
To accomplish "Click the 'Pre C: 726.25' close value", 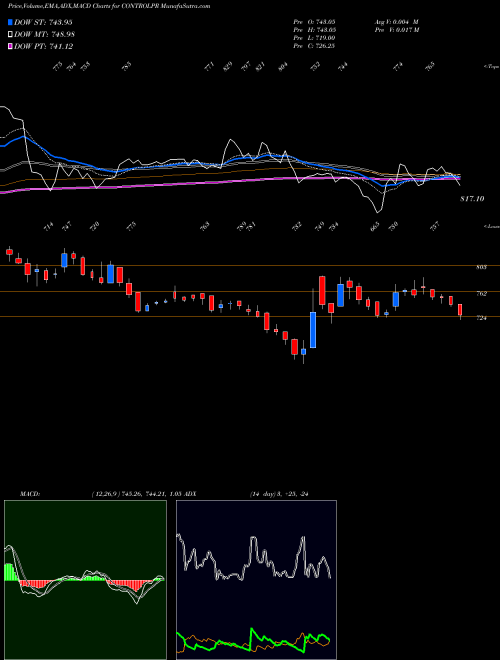I will click(x=314, y=46).
